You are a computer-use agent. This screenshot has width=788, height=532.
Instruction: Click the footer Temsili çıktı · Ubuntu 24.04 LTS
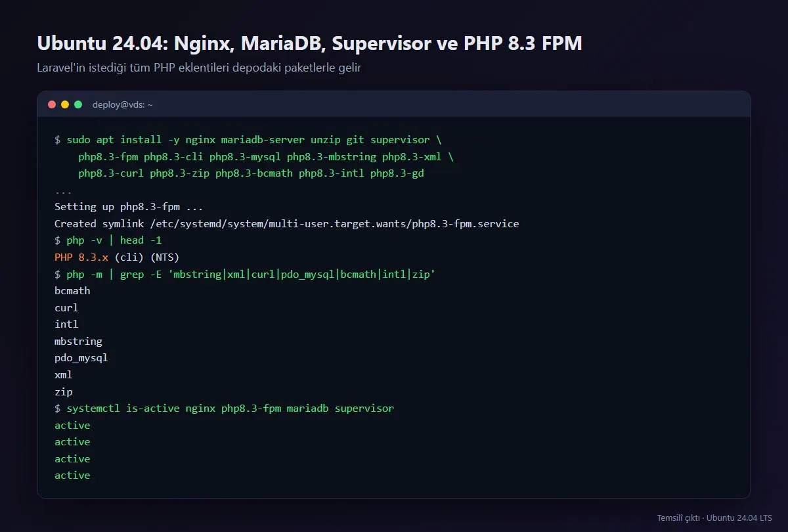coord(714,518)
